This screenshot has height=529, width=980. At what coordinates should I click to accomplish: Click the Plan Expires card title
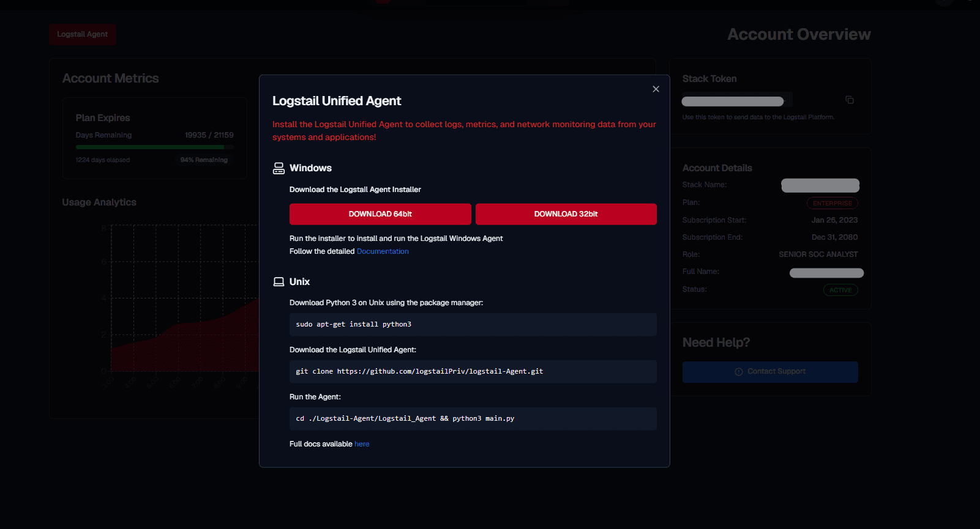(x=103, y=118)
